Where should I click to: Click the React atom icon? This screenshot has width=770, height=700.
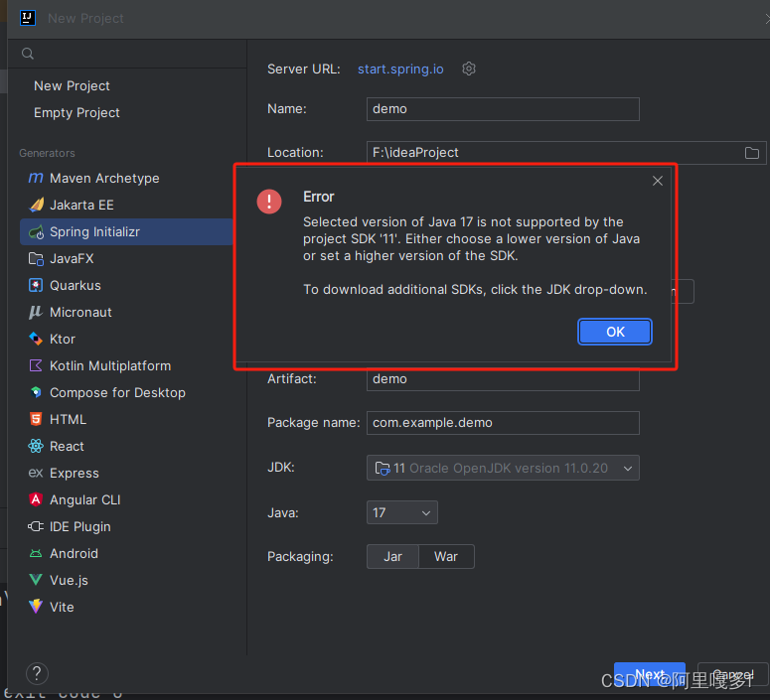(x=36, y=446)
